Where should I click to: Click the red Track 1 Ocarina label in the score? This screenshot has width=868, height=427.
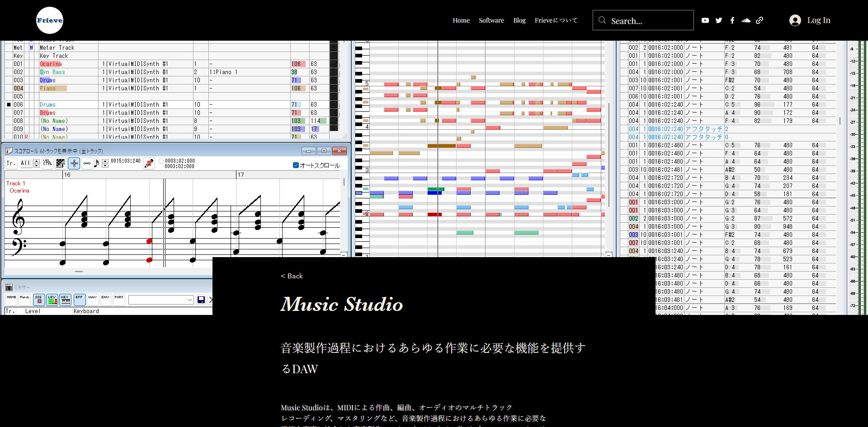[x=18, y=187]
